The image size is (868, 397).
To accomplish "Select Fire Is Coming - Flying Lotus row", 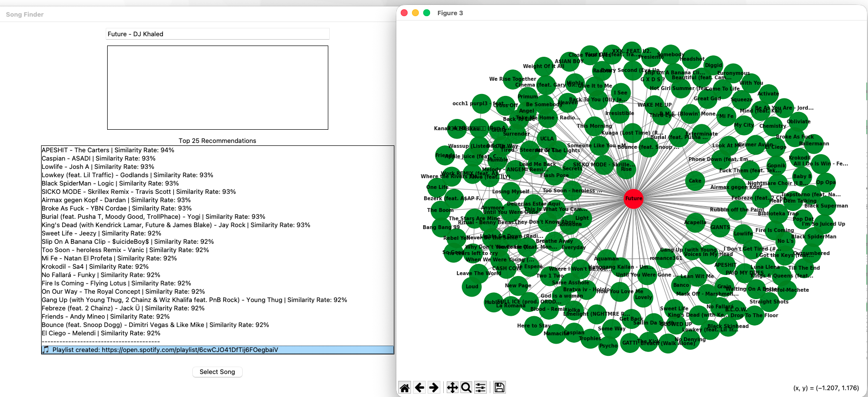I will (x=218, y=283).
